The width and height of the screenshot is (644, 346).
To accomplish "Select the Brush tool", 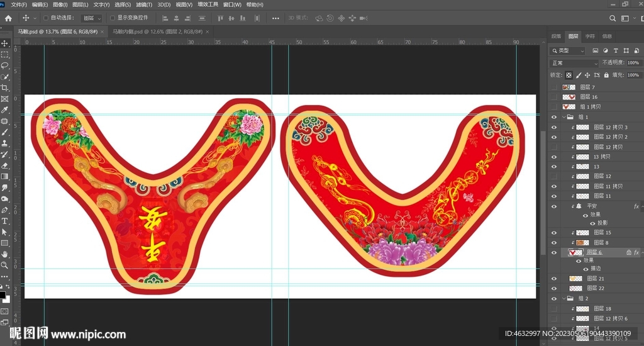I will point(5,132).
